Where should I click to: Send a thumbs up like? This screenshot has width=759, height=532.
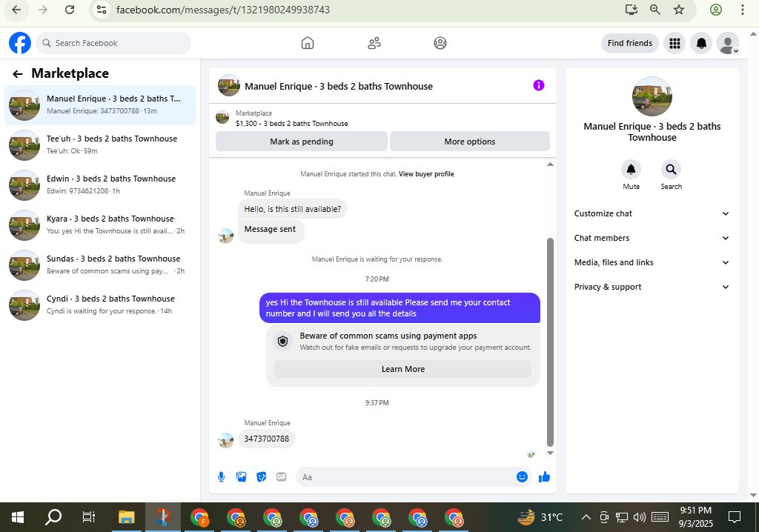pos(544,477)
